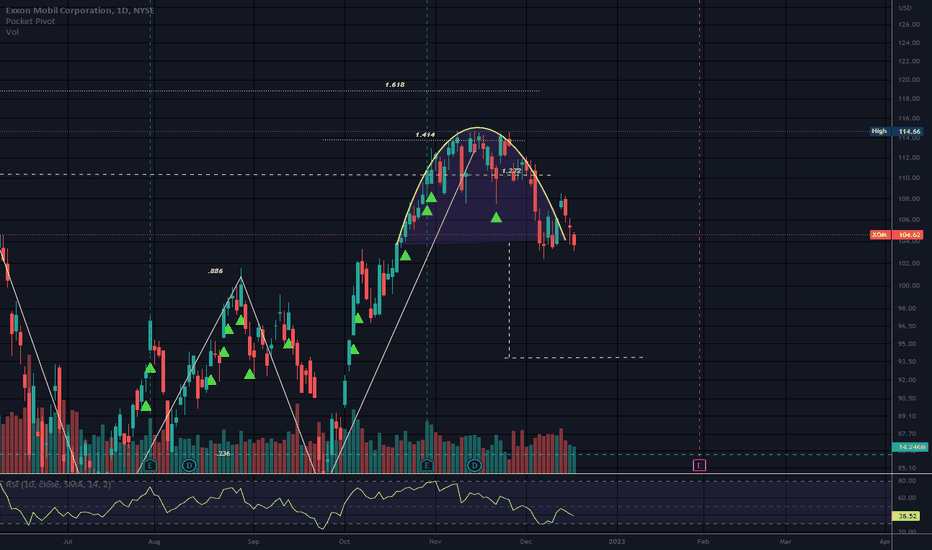Click the 38.52 RSI value label
Screen dimensions: 932x550
(906, 516)
